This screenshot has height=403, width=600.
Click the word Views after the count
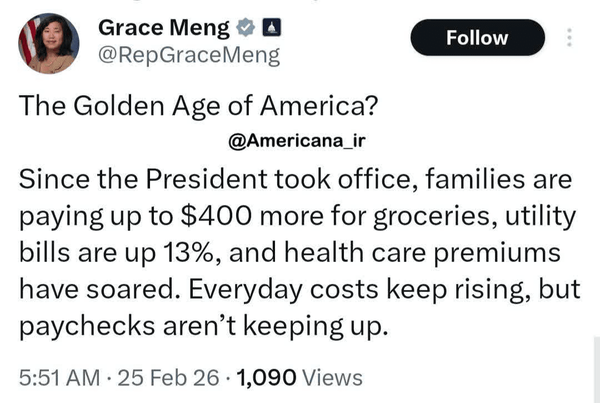pyautogui.click(x=331, y=377)
